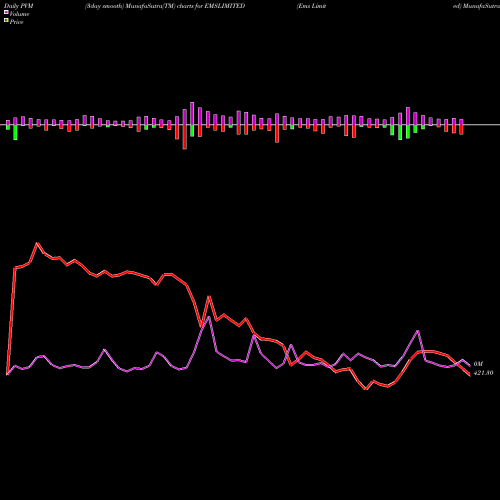
Task: Select the 'Price' legend label
Action: tap(16, 22)
